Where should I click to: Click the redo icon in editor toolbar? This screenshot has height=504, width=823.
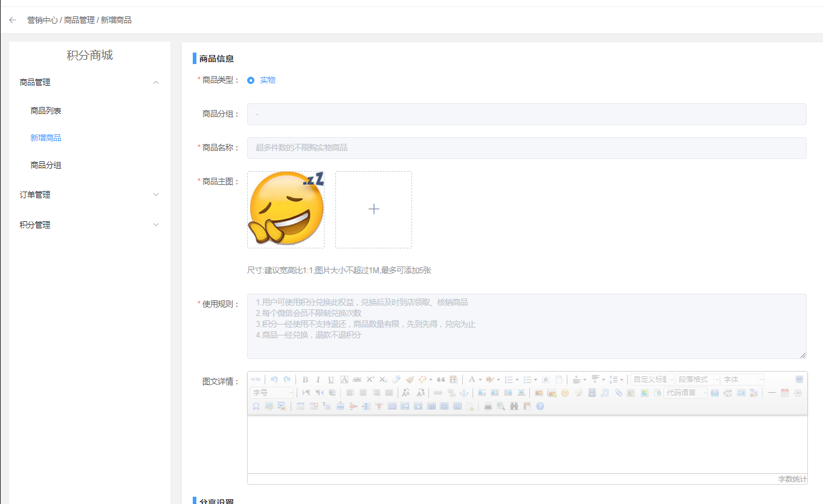tap(287, 380)
